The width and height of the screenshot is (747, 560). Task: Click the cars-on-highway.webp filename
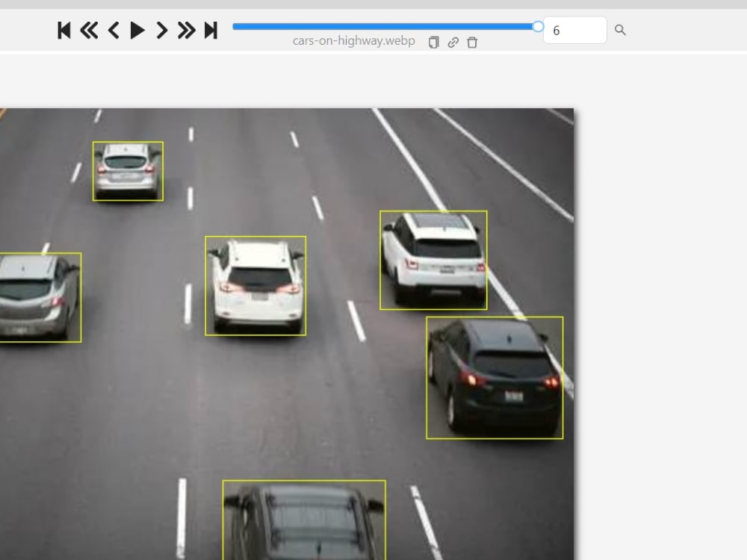pos(354,41)
